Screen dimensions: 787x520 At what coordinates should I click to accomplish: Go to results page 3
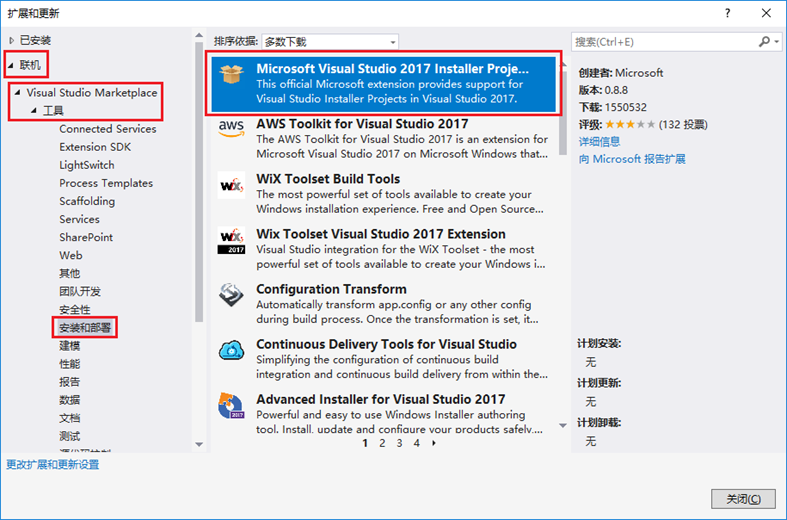(x=399, y=443)
